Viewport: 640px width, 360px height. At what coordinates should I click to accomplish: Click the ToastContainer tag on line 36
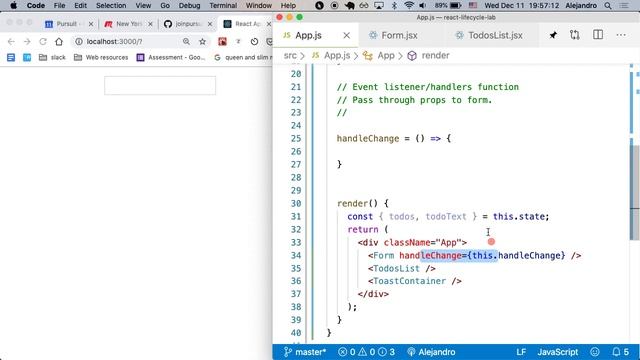pyautogui.click(x=409, y=281)
